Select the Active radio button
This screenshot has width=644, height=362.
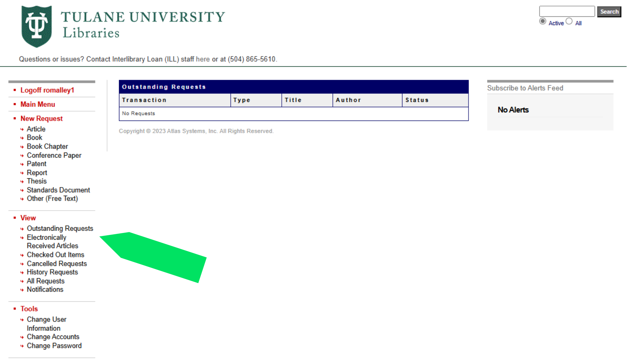click(543, 21)
